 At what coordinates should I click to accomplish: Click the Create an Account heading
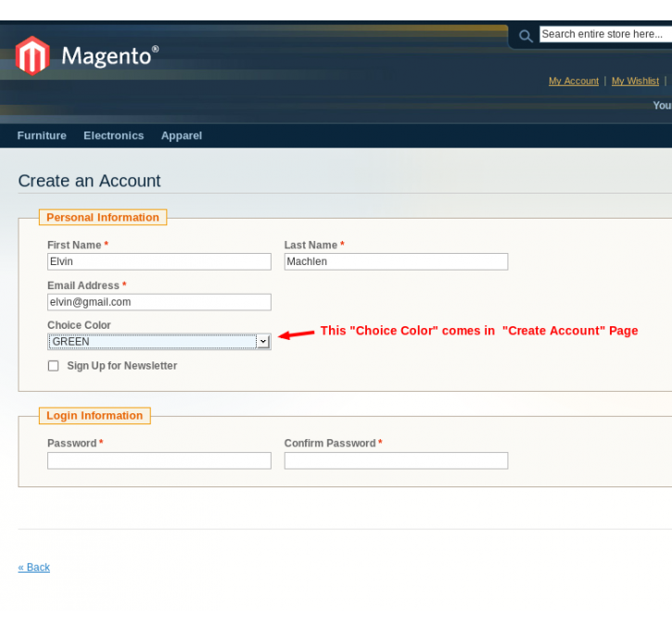click(89, 181)
